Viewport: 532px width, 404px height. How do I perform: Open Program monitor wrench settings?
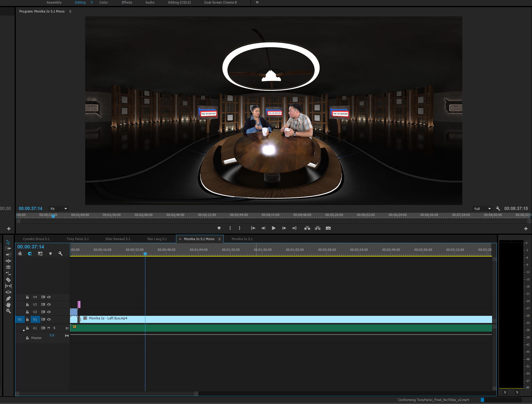498,209
